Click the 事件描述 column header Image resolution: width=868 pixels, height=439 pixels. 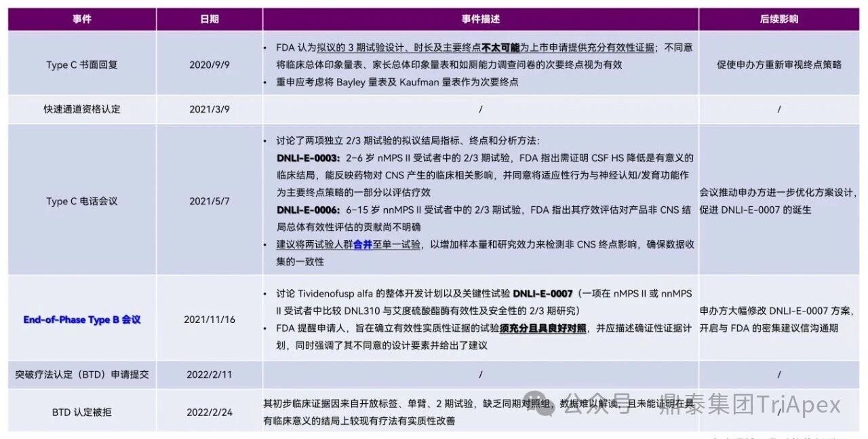click(x=480, y=19)
